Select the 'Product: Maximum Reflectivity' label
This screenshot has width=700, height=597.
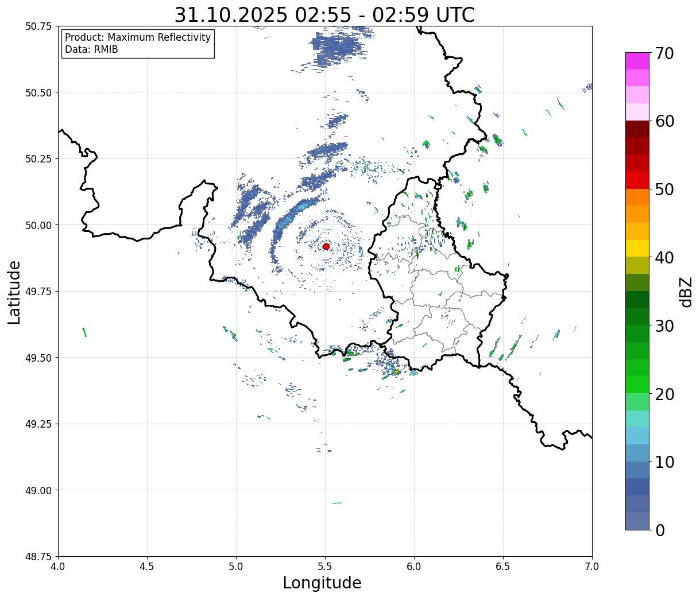(x=138, y=37)
